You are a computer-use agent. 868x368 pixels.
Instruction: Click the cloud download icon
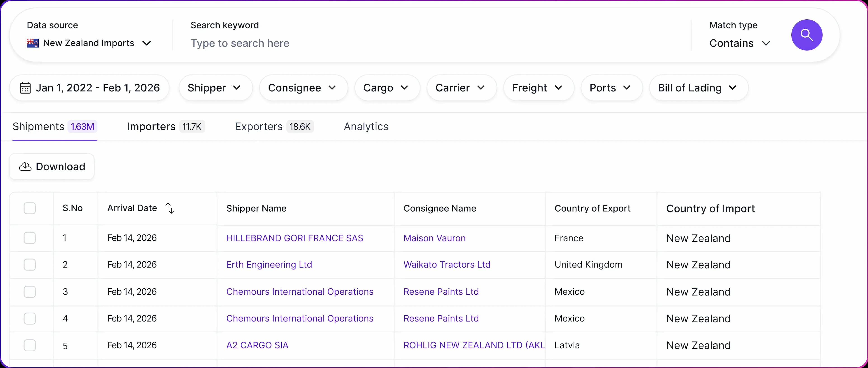pyautogui.click(x=25, y=167)
